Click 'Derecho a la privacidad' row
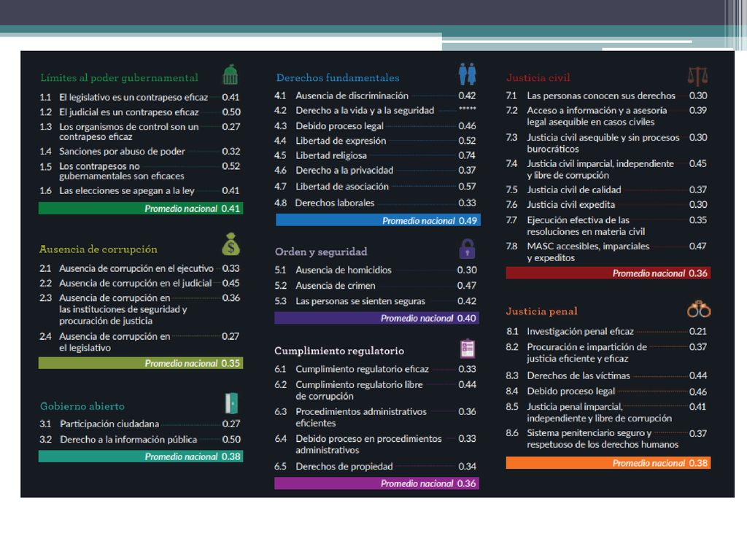This screenshot has width=747, height=560. point(376,171)
